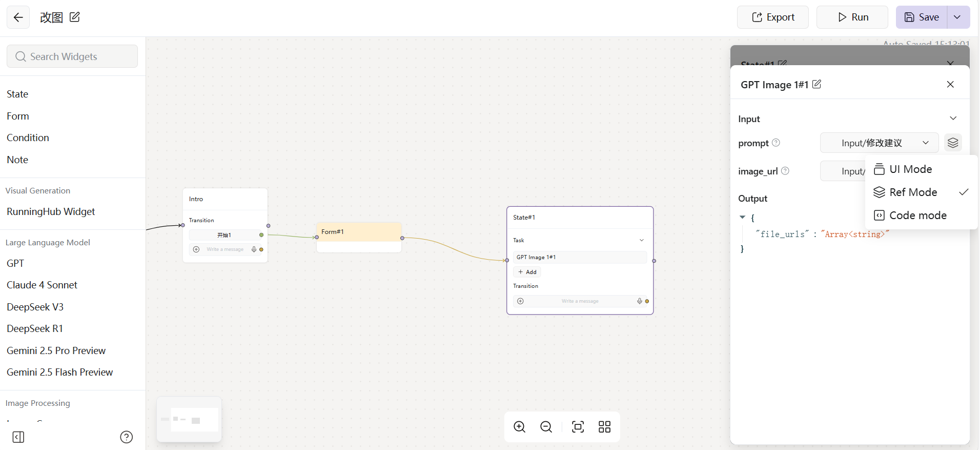The width and height of the screenshot is (980, 450).
Task: Click the Search Widgets field
Action: pyautogui.click(x=72, y=56)
